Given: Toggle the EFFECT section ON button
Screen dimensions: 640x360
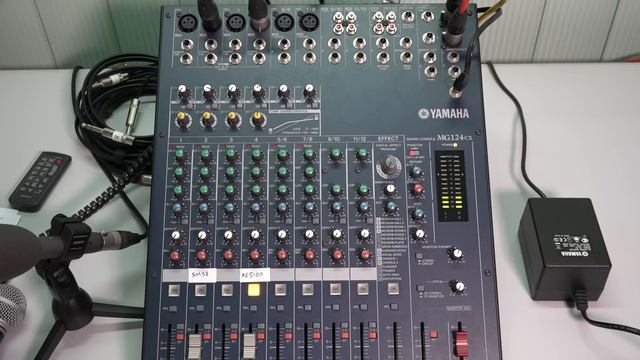Looking at the screenshot, I should (393, 289).
